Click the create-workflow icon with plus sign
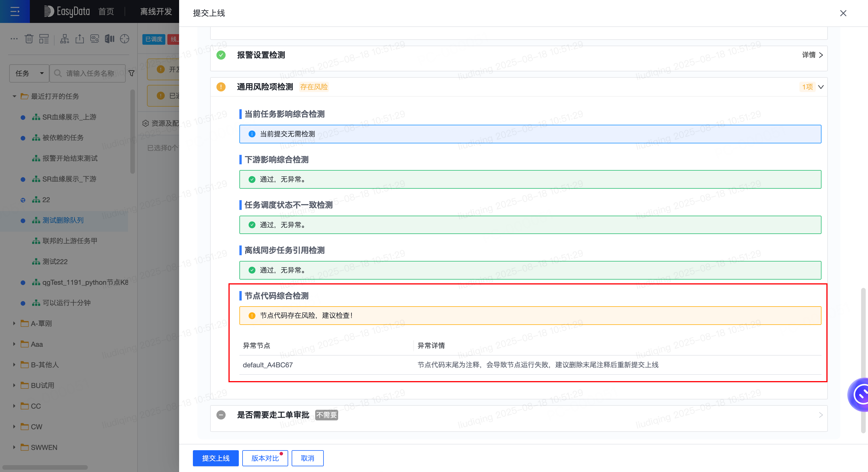 [64, 39]
